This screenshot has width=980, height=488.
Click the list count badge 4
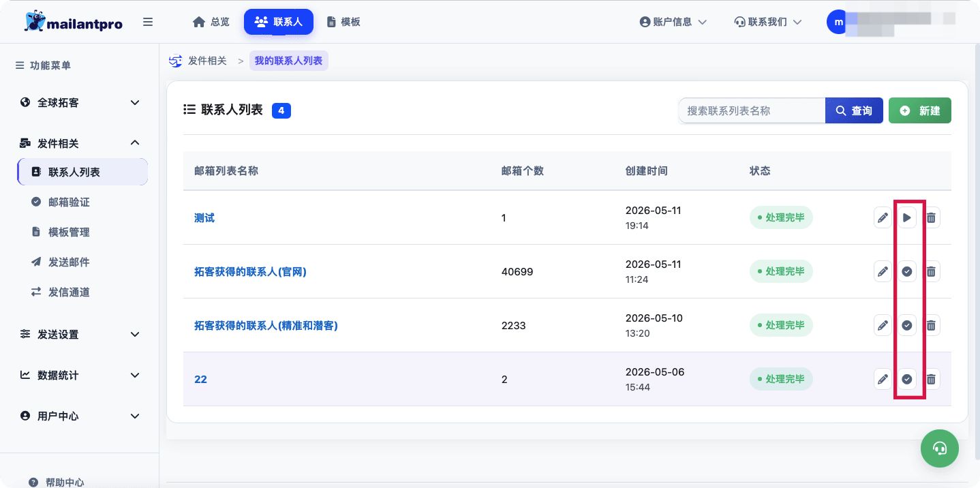[x=281, y=110]
